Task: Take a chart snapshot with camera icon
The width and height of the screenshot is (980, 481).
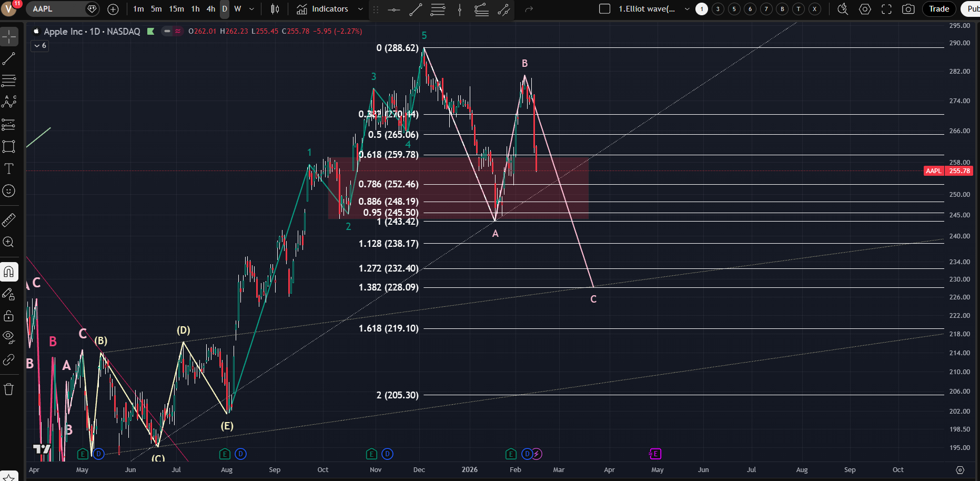Action: coord(908,9)
